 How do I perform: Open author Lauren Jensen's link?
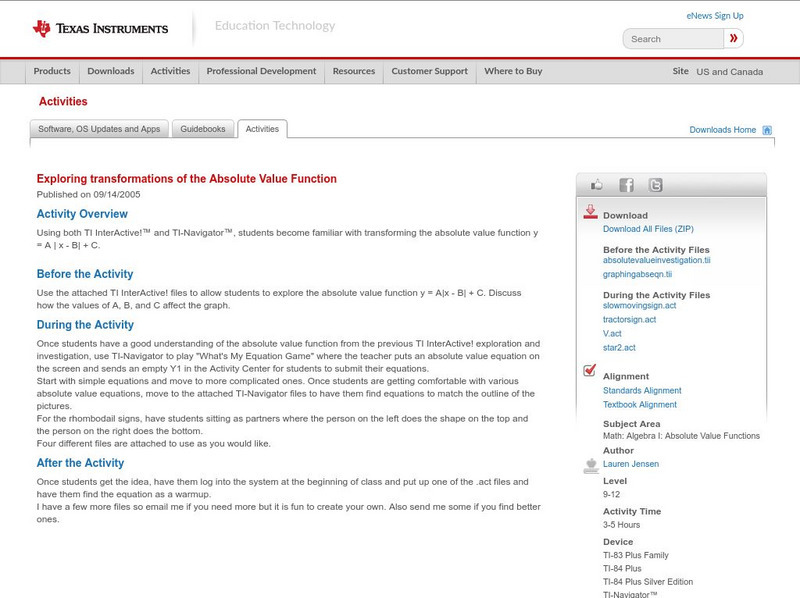click(x=631, y=464)
